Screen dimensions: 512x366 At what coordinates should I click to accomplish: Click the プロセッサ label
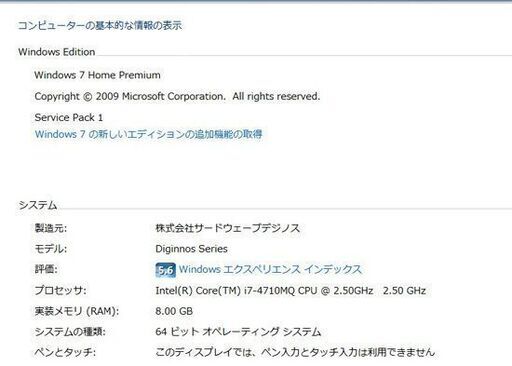[60, 290]
